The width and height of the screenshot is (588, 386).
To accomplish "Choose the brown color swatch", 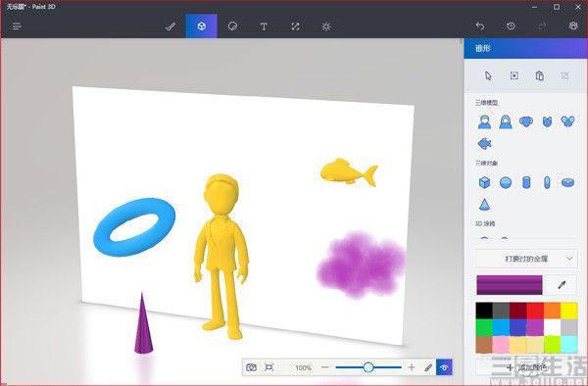I will point(484,345).
